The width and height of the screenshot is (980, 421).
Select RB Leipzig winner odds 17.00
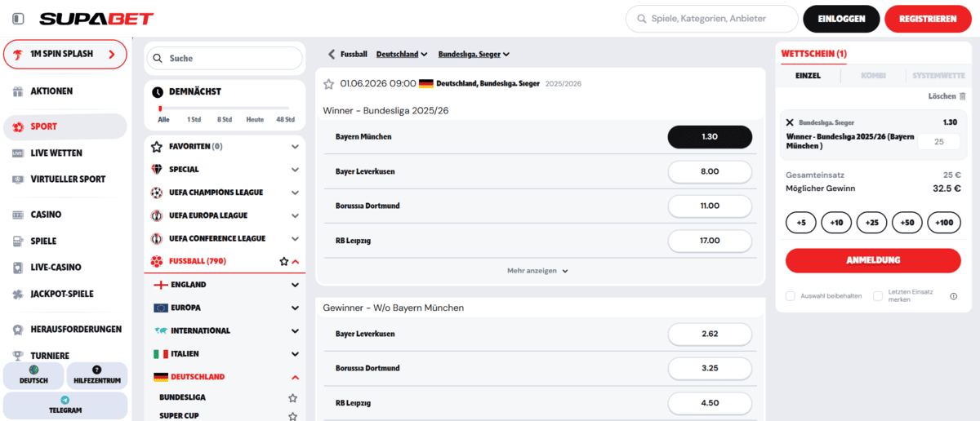click(710, 241)
